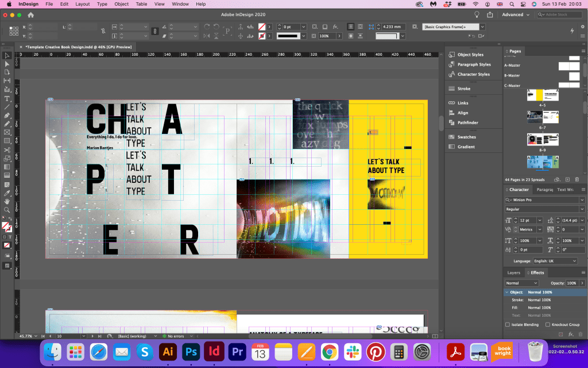
Task: Select the Direct Selection tool
Action: click(x=7, y=64)
